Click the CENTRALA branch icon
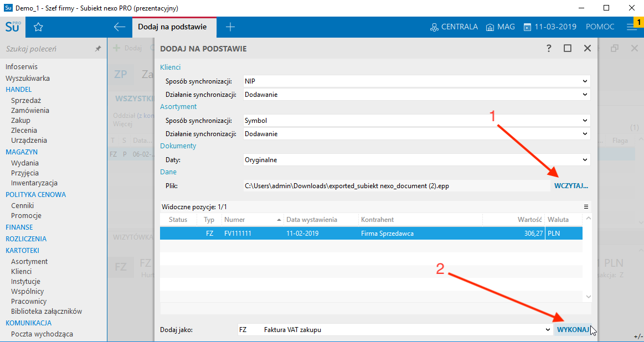The width and height of the screenshot is (644, 342). pyautogui.click(x=454, y=26)
